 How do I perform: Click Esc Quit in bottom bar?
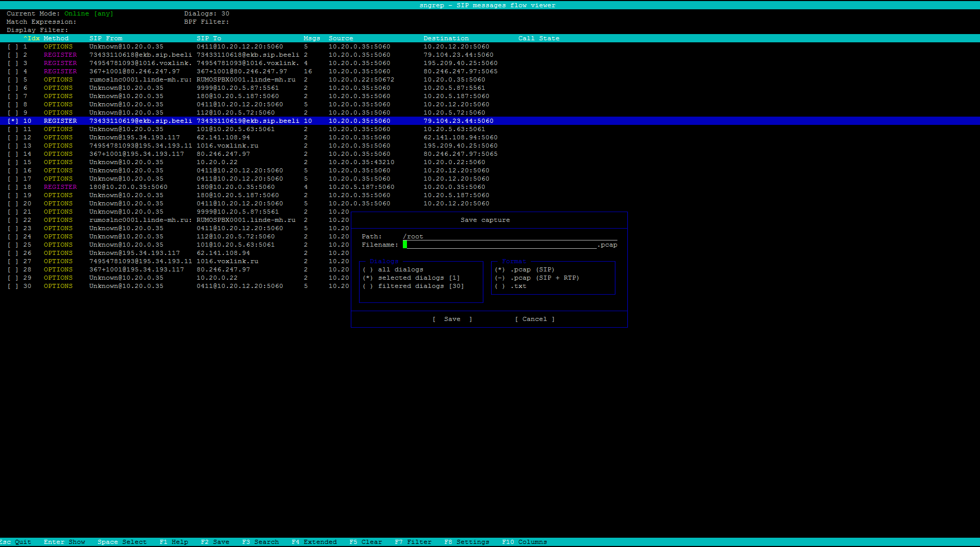tap(16, 542)
